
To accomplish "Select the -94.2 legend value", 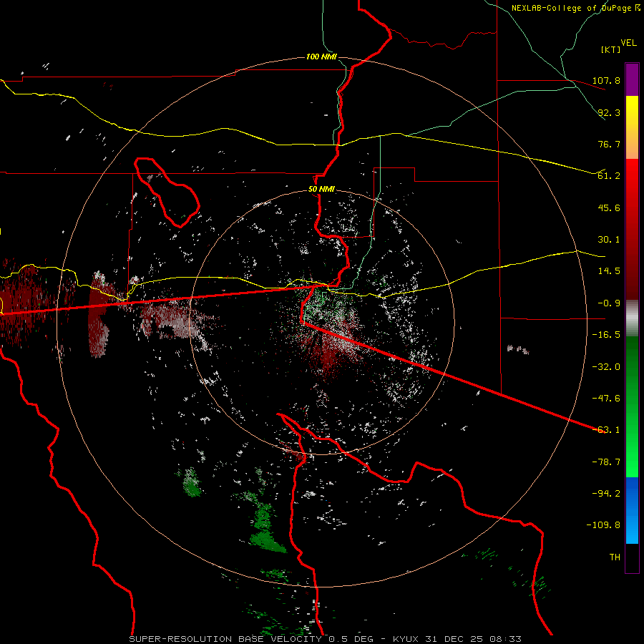I will (606, 493).
